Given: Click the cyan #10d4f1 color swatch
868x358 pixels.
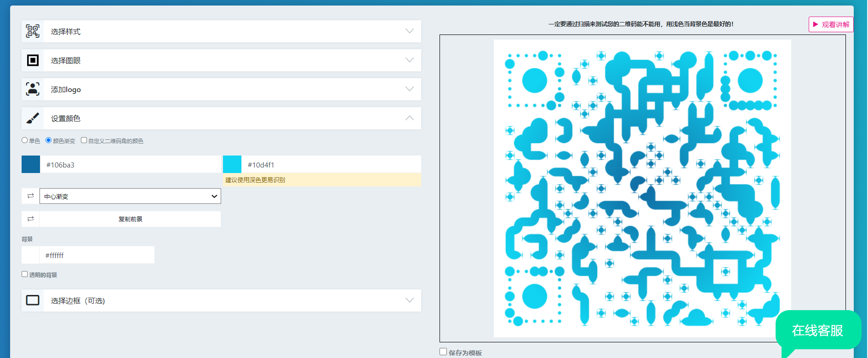Looking at the screenshot, I should [x=232, y=164].
